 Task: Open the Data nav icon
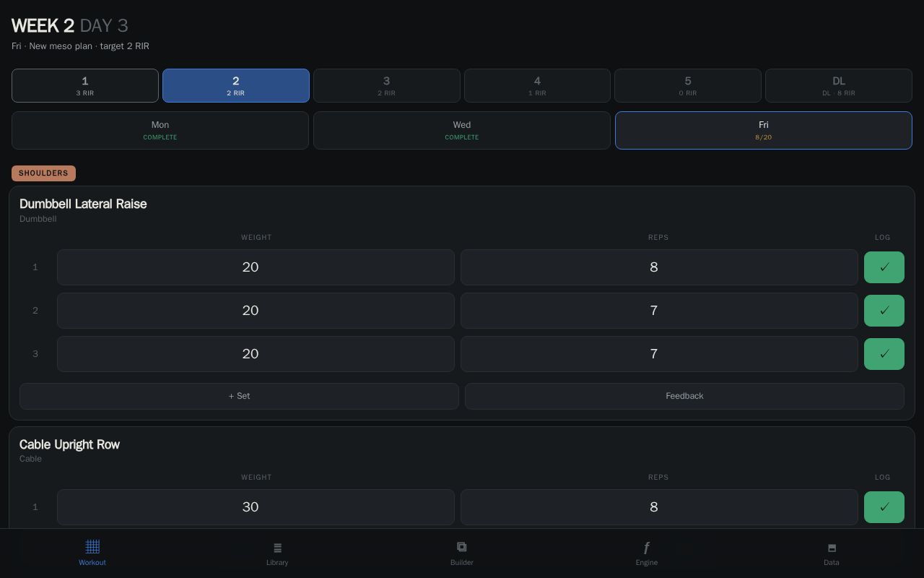832,548
